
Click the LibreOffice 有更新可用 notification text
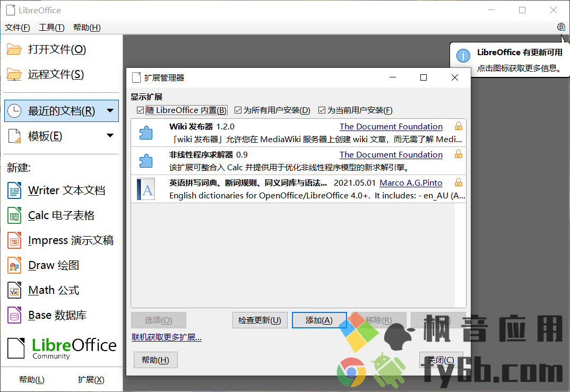[x=520, y=53]
